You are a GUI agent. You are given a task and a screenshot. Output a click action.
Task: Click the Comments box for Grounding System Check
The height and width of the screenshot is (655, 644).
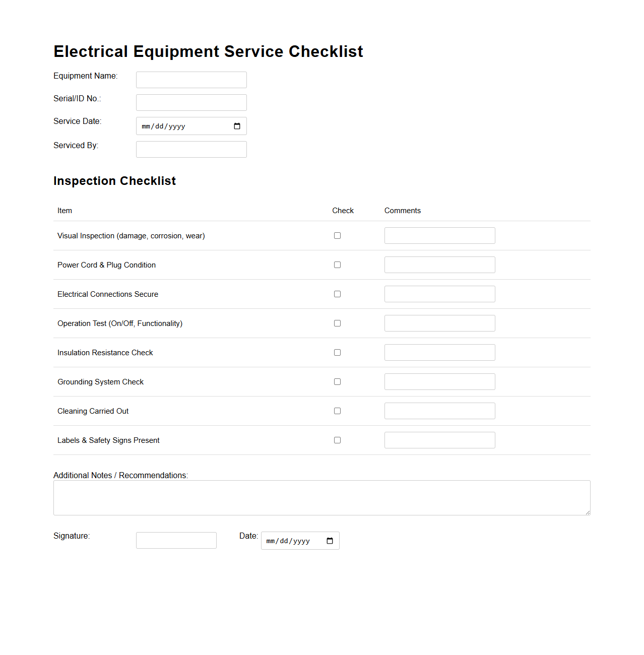439,381
